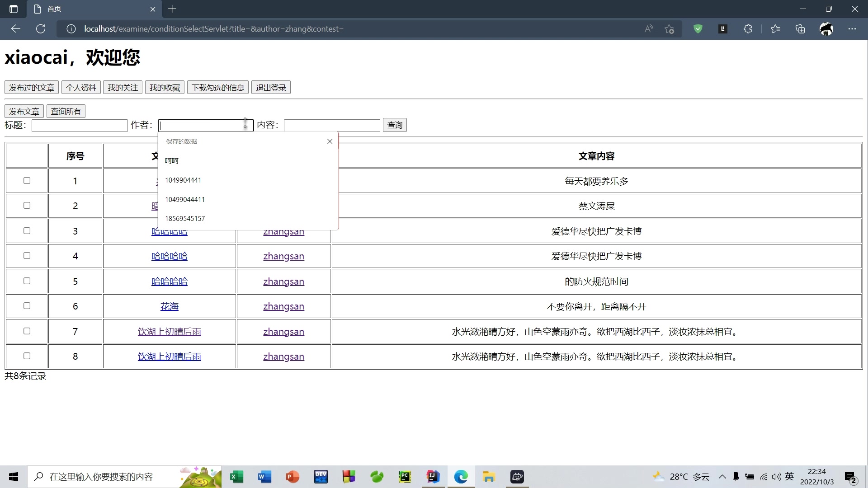Screen dimensions: 868x488
Task: Open 饮湖上初晴后雨 link in row 7
Action: 170,332
